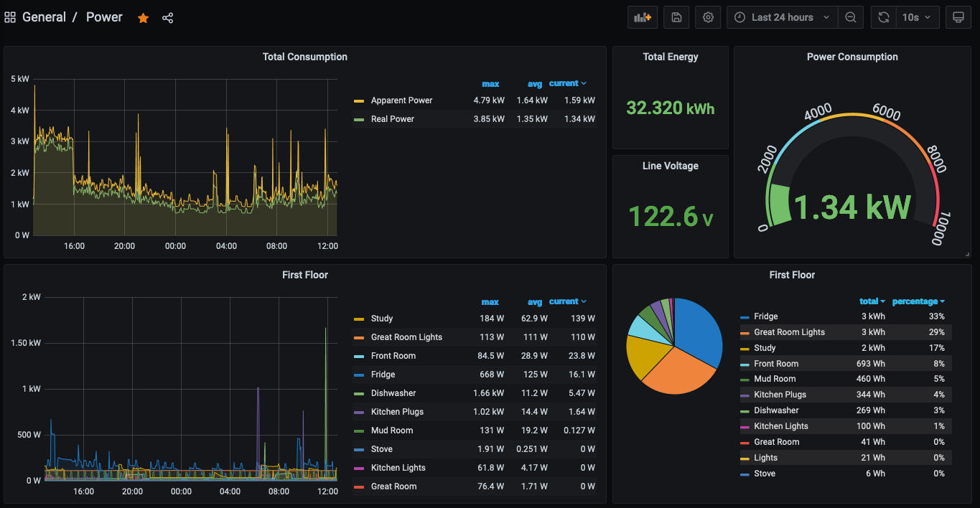Screen dimensions: 980x508
Task: Sort Total Consumption legend by avg
Action: tap(535, 84)
